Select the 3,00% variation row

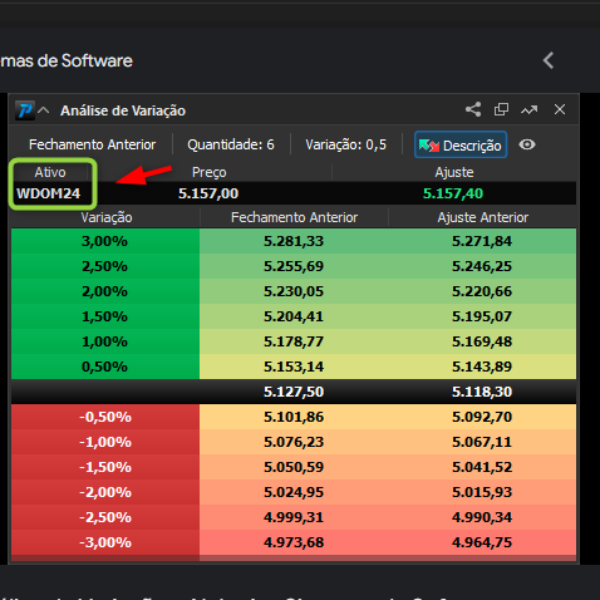coord(106,241)
